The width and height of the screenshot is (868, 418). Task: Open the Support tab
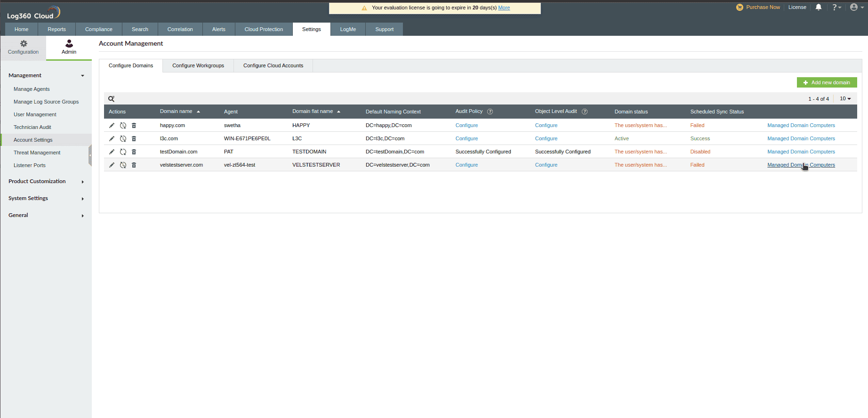click(384, 29)
